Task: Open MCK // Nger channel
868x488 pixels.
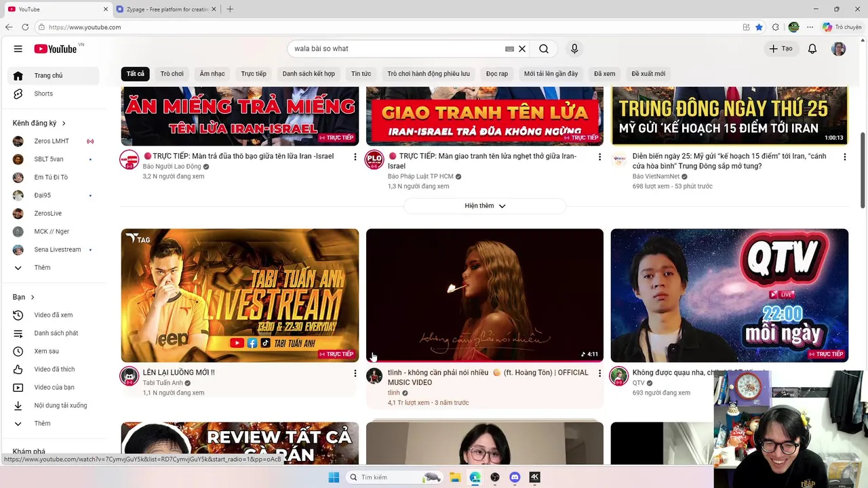Action: click(53, 232)
